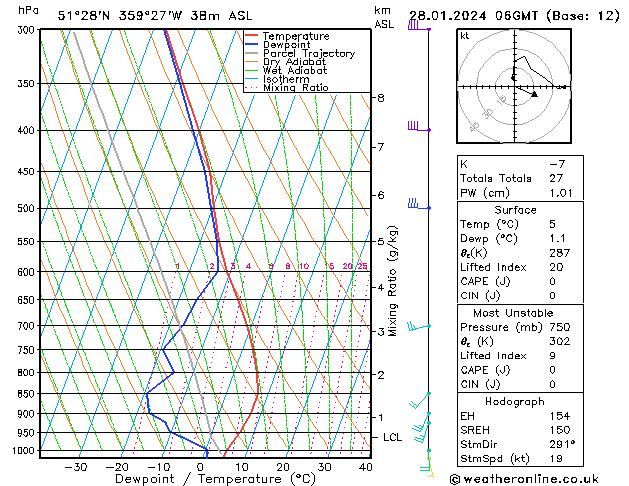The width and height of the screenshot is (629, 486).
Task: Click the 'Surface' section heading
Action: pyautogui.click(x=515, y=210)
